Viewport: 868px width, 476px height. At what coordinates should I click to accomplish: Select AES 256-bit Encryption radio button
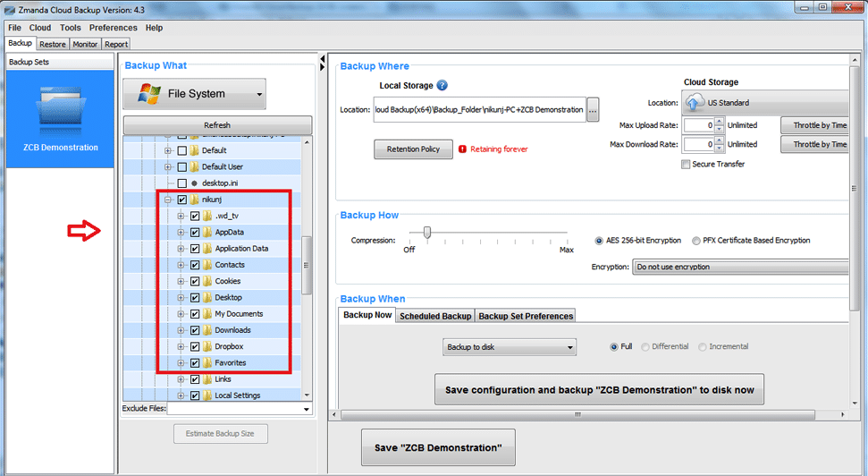coord(598,241)
